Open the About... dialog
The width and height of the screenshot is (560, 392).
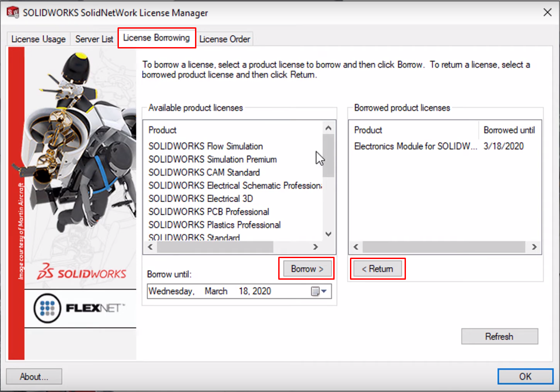(34, 377)
